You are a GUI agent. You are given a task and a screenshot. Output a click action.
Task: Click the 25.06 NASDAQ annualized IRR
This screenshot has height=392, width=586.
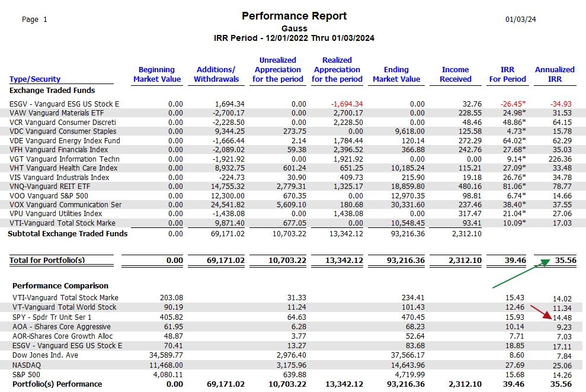[x=562, y=366]
